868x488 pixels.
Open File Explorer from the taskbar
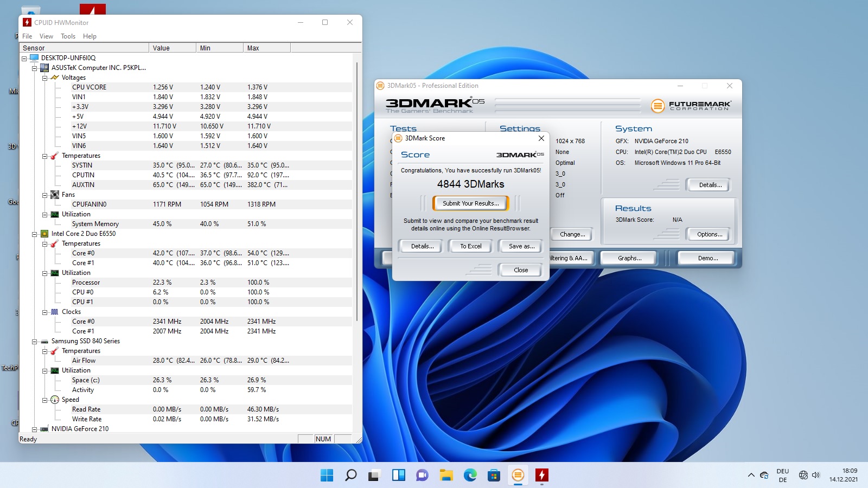446,476
